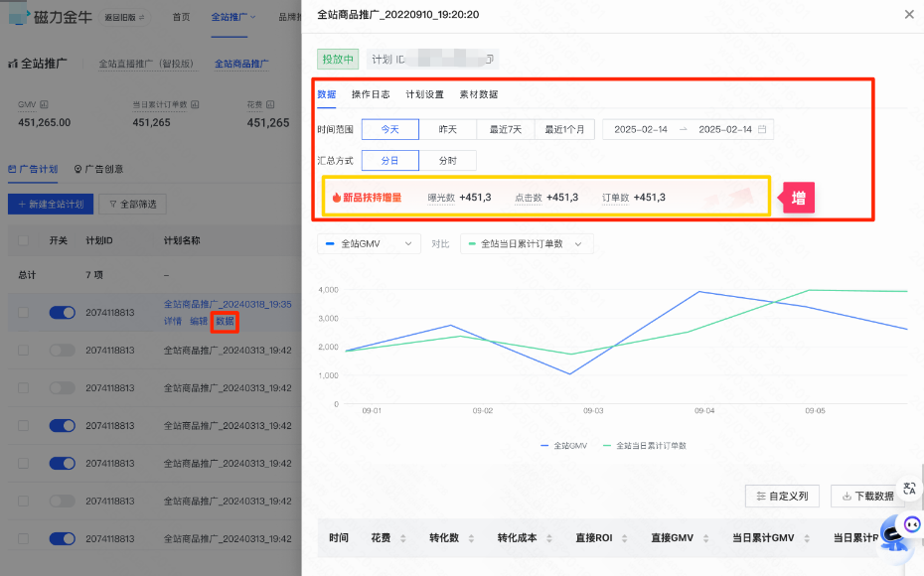This screenshot has height=576, width=924.
Task: Switch to the 数据 tab
Action: click(327, 94)
